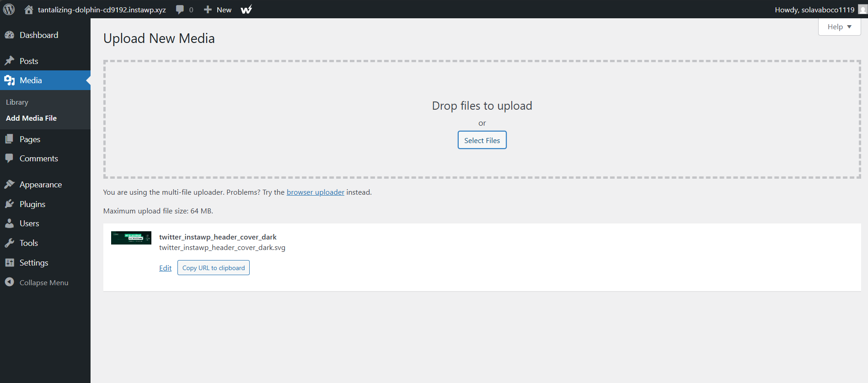Click the twitter_instawp_header_cover_dark.svg filename

[x=222, y=248]
